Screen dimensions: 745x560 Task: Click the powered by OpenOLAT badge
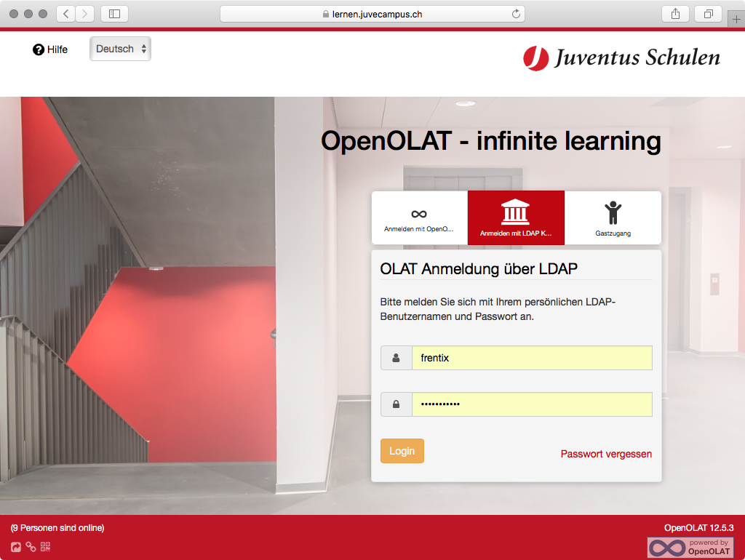coord(690,547)
